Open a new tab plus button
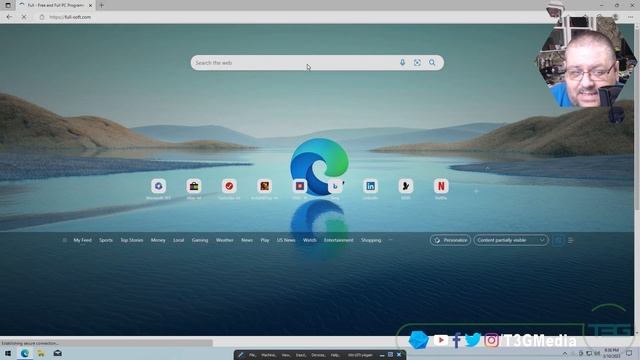This screenshot has height=360, width=640. [x=101, y=5]
